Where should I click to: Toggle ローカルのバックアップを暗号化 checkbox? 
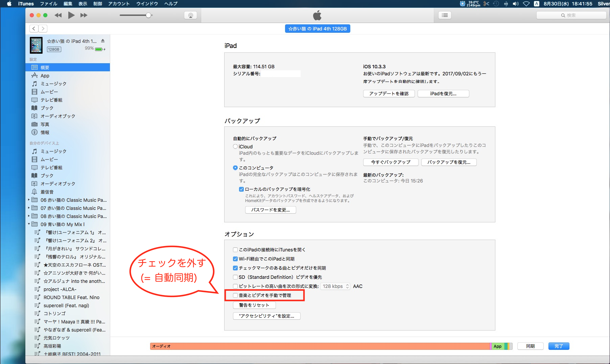tap(241, 189)
